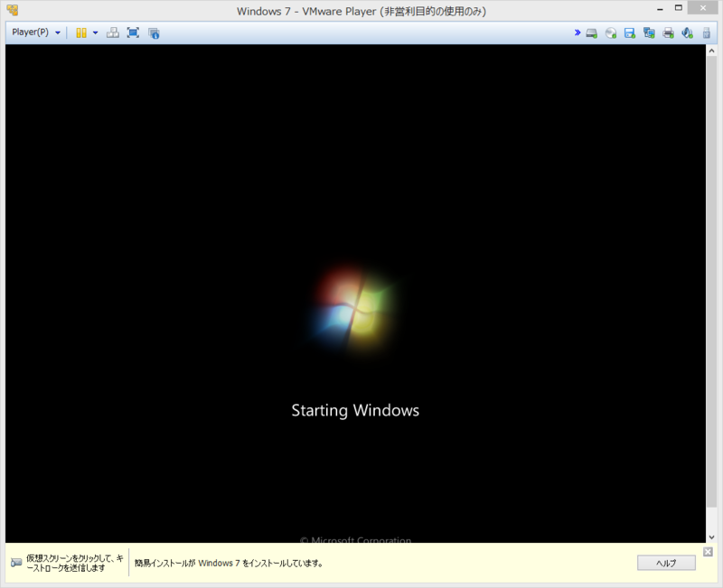The height and width of the screenshot is (588, 723).
Task: Enter full screen mode via toolbar icon
Action: coord(133,33)
